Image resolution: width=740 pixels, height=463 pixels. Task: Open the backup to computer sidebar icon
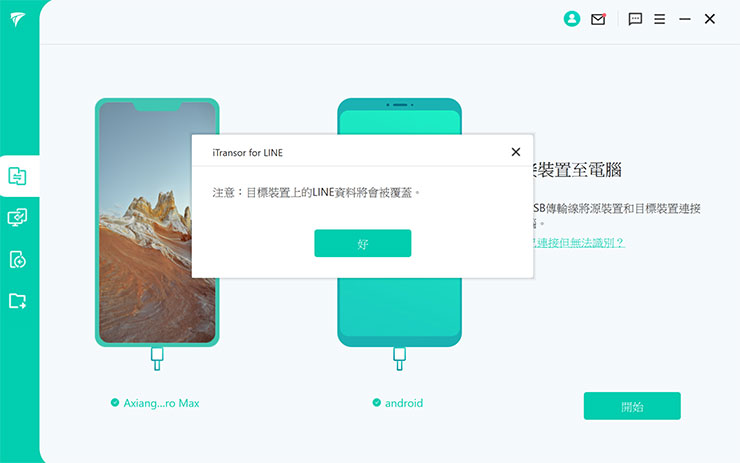(x=17, y=218)
